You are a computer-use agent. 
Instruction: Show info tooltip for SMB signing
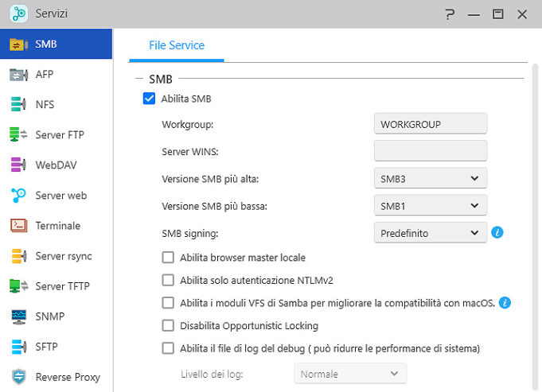point(497,233)
